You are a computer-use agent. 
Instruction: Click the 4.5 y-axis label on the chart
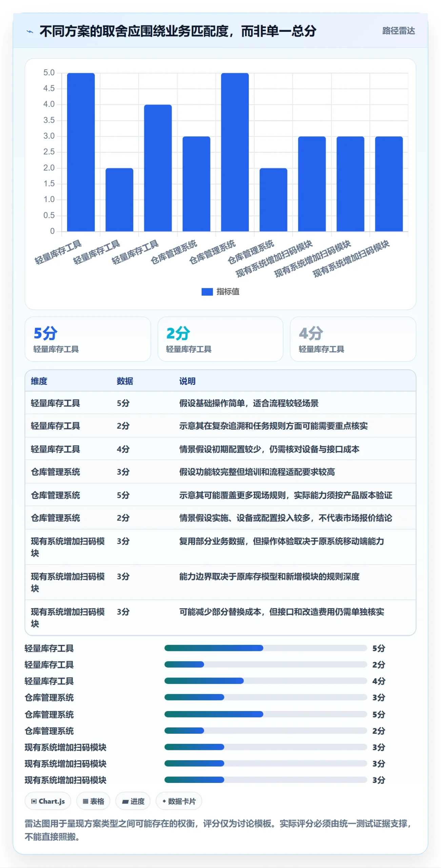pyautogui.click(x=49, y=88)
